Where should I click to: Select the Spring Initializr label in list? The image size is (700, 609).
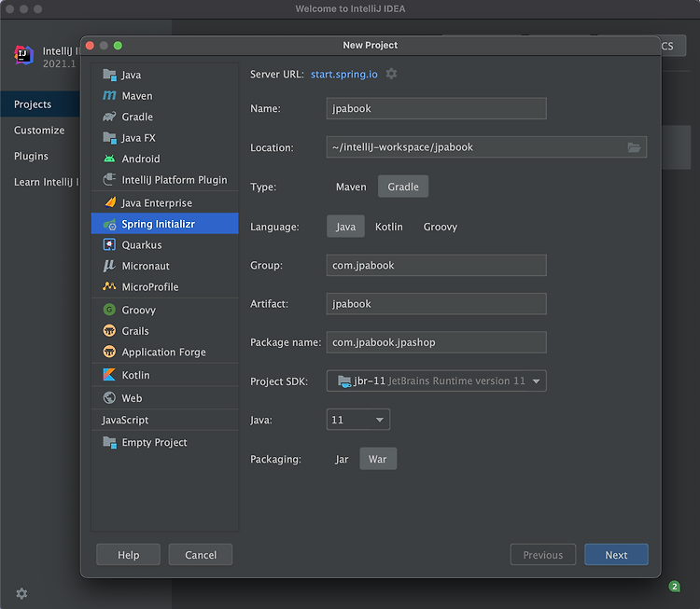tap(158, 224)
